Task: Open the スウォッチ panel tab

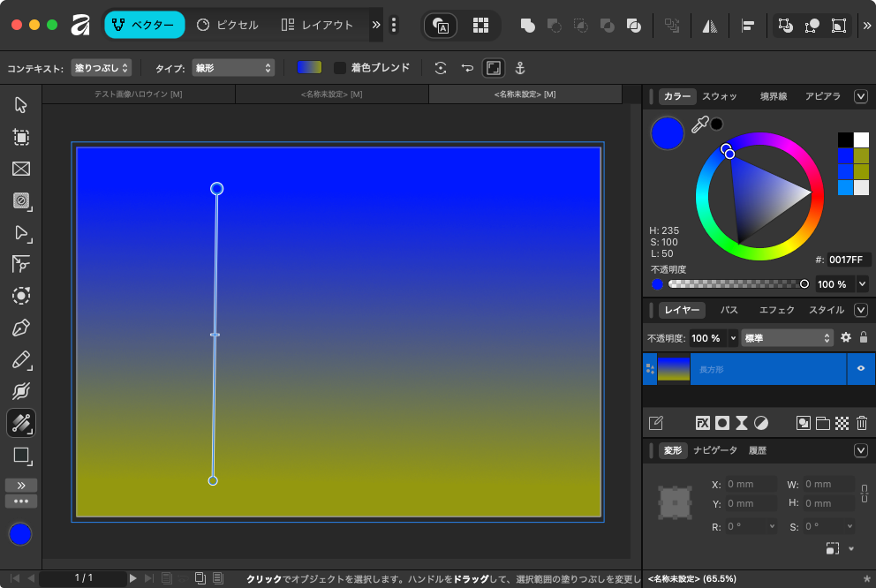Action: (719, 96)
